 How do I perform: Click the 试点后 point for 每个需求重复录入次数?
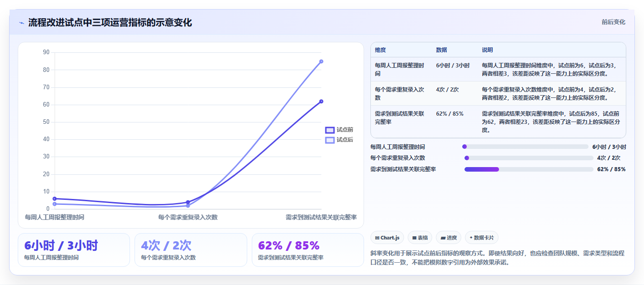pyautogui.click(x=188, y=206)
